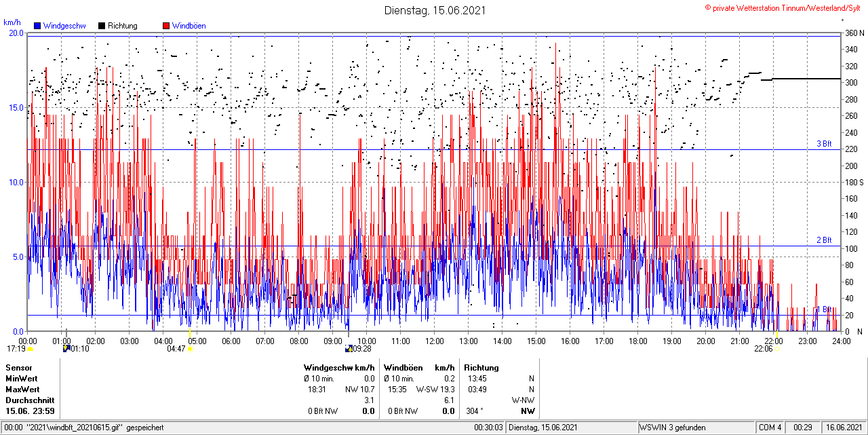The width and height of the screenshot is (868, 435).
Task: Click the Windgeschw km/h column header
Action: [x=338, y=368]
